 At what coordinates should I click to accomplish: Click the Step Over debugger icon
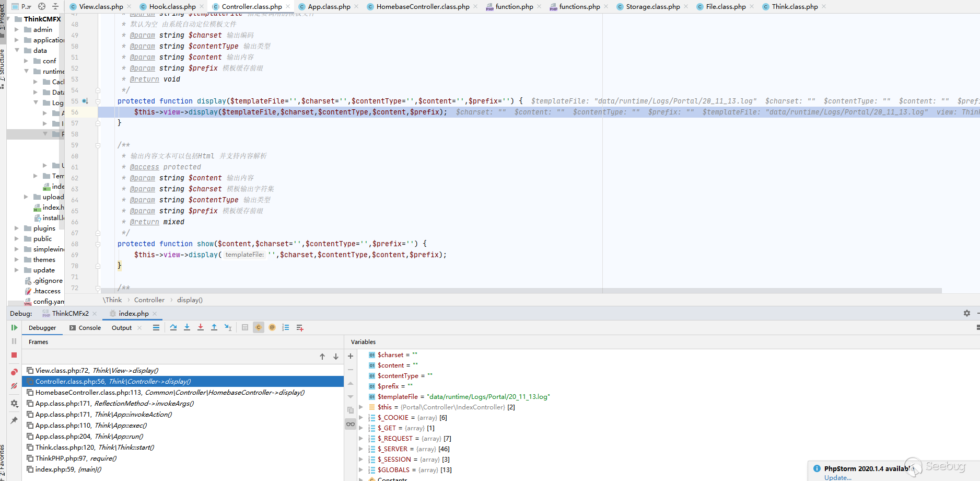[x=173, y=328]
